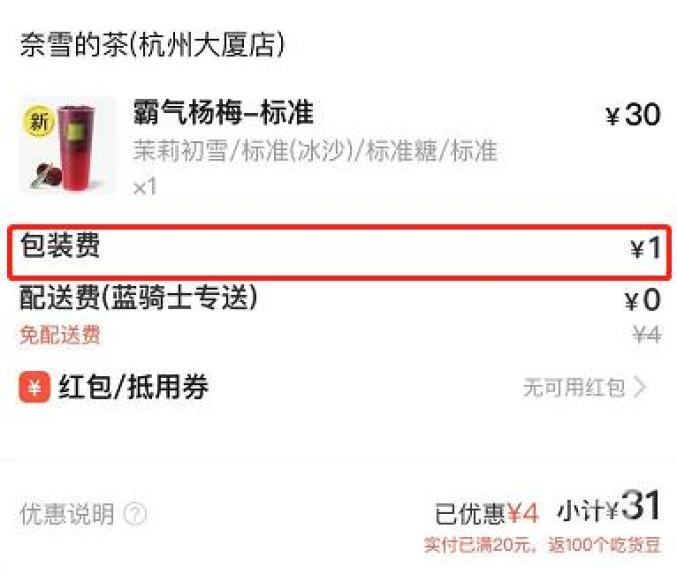The width and height of the screenshot is (677, 574).
Task: Tap the 优惠说明 label
Action: pos(67,514)
